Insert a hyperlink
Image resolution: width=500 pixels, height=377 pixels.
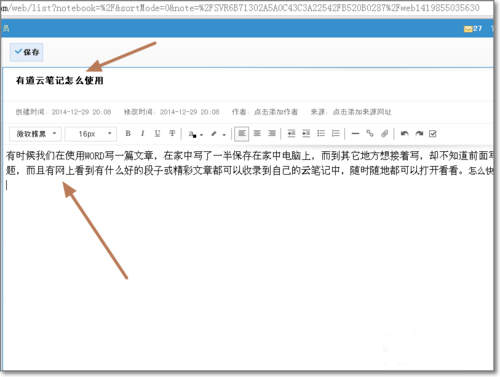370,134
